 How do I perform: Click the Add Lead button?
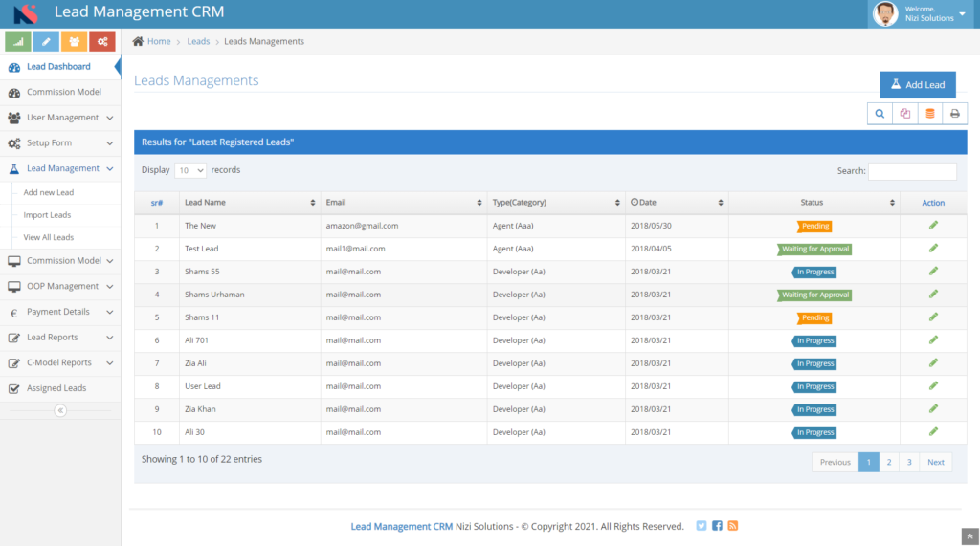tap(918, 85)
